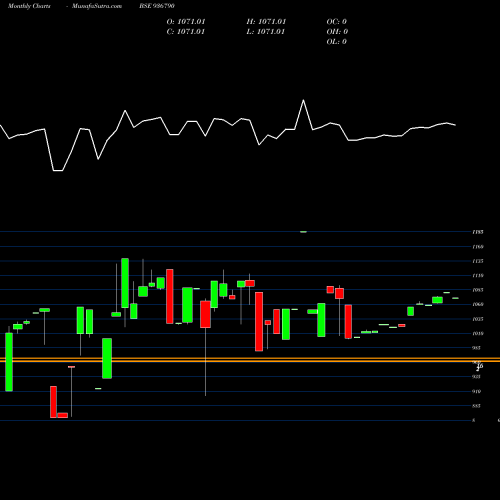This screenshot has width=500, height=500.
Task: Select the 'H: 1071.01' high value
Action: (x=266, y=22)
